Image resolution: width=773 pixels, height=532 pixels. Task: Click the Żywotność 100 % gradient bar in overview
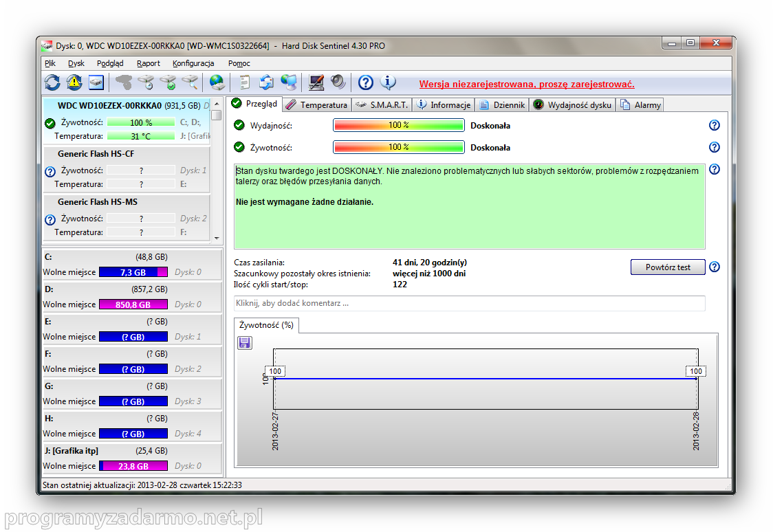[399, 147]
